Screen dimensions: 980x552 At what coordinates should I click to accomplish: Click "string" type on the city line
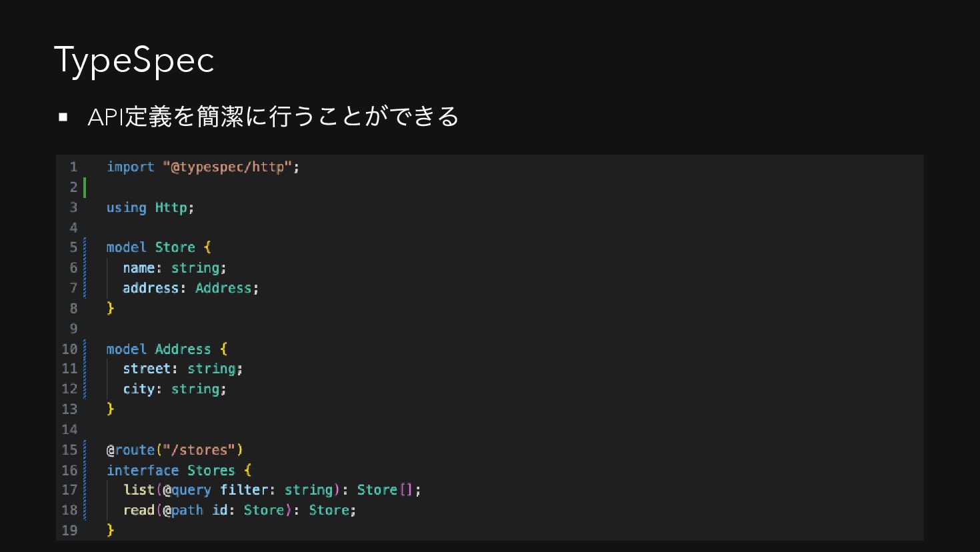point(195,389)
